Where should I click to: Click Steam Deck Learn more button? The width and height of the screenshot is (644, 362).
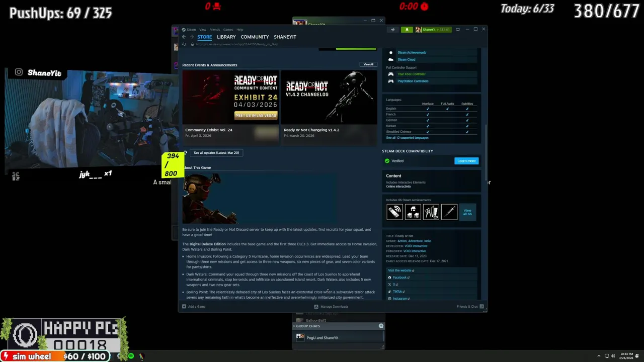point(466,161)
